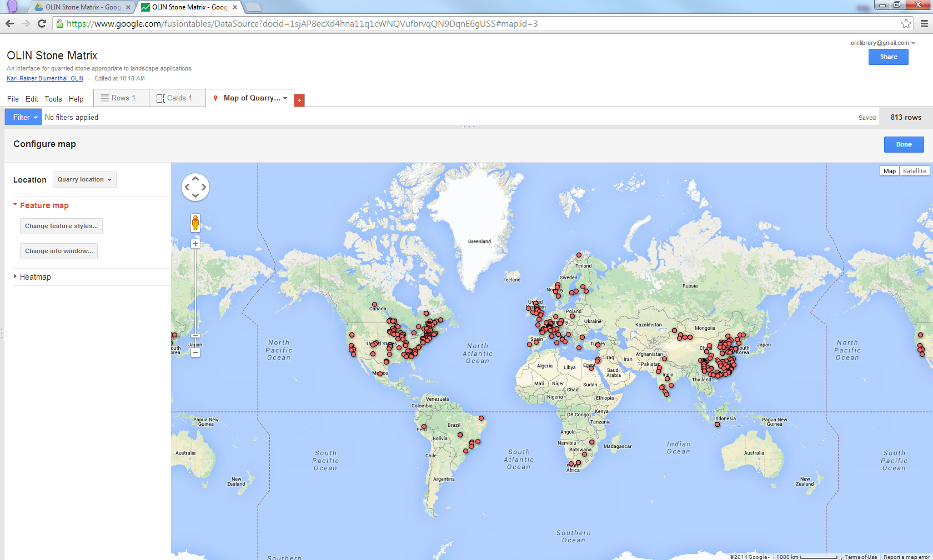Screen dimensions: 933x560
Task: Click the Rows 1 tab grid icon
Action: click(105, 98)
